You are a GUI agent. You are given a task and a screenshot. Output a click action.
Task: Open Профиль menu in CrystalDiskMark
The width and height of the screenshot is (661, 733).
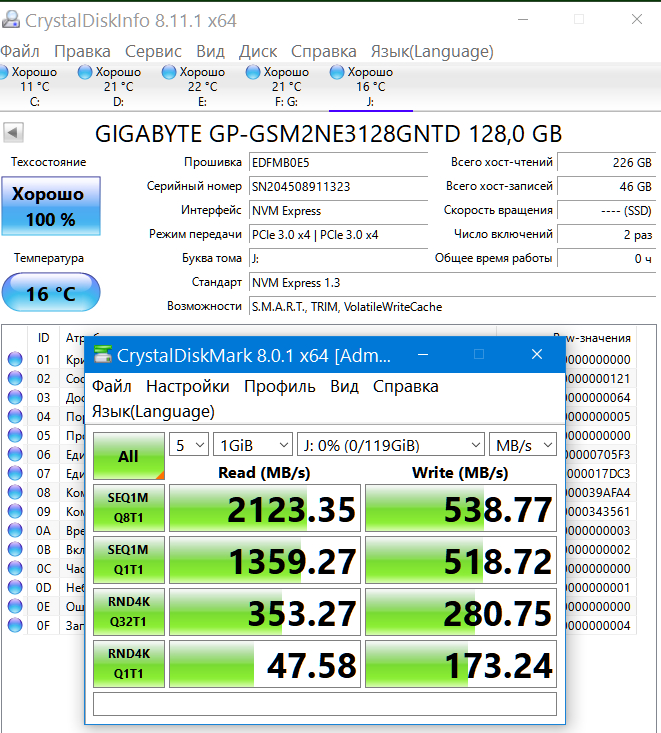(280, 386)
